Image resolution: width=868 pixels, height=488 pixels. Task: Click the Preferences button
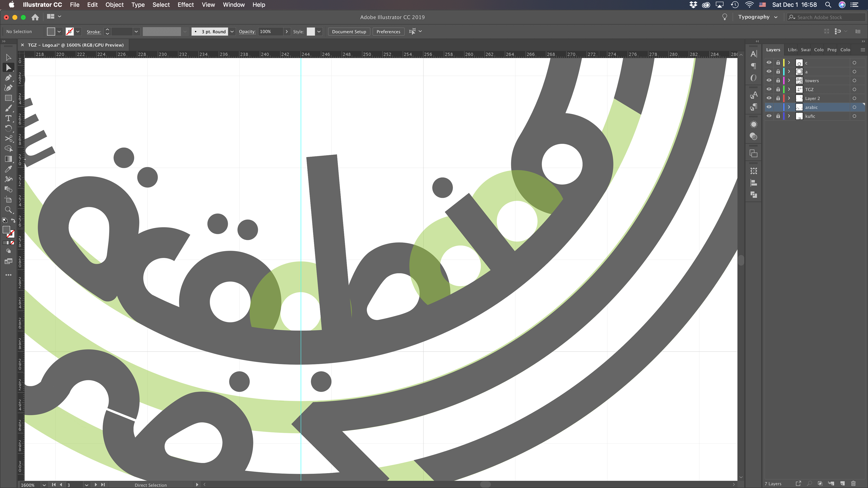(388, 32)
